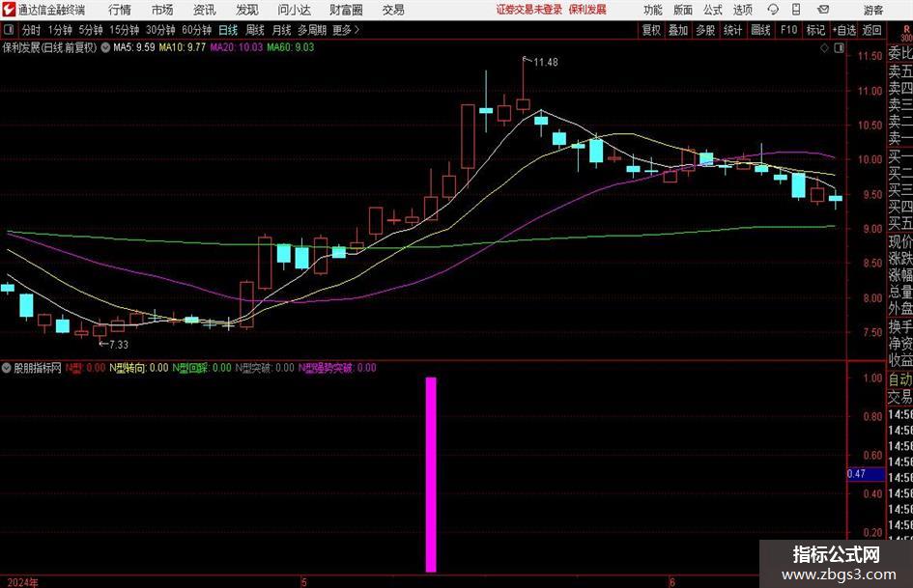The width and height of the screenshot is (913, 588).
Task: Open the 版面 menu
Action: [x=682, y=10]
